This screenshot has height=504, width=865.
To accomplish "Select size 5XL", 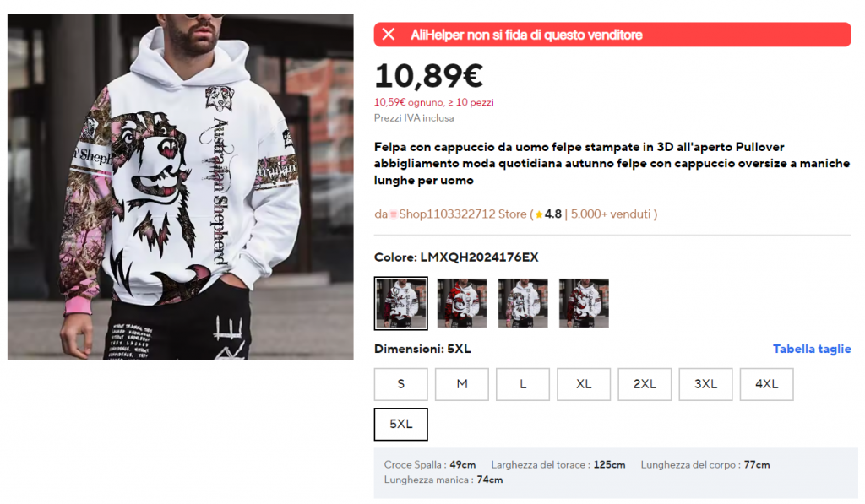I will [400, 424].
